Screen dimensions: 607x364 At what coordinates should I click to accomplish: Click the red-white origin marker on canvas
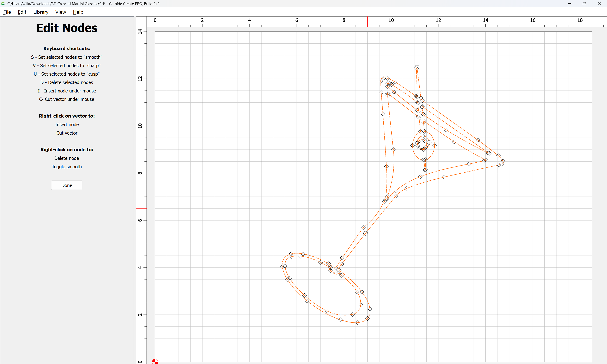tap(155, 361)
